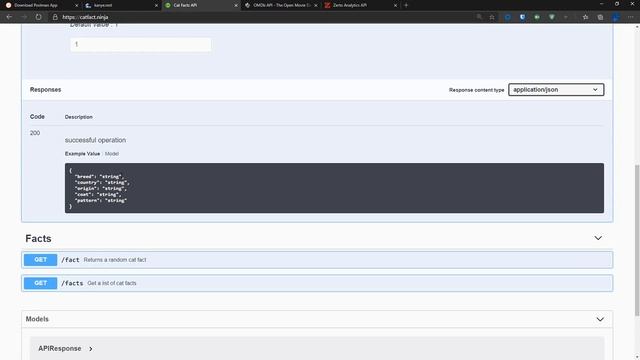Open a new tab with plus icon

(406, 5)
